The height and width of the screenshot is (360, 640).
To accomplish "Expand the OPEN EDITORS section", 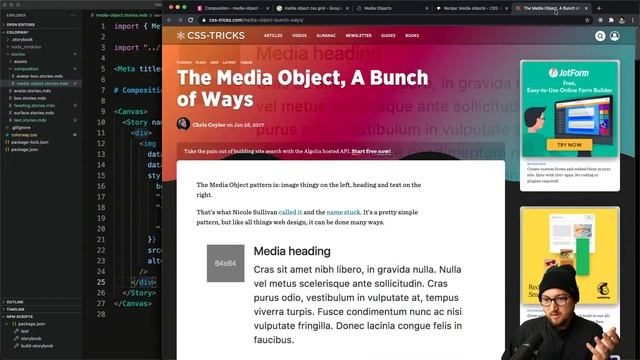I will 41,24.
